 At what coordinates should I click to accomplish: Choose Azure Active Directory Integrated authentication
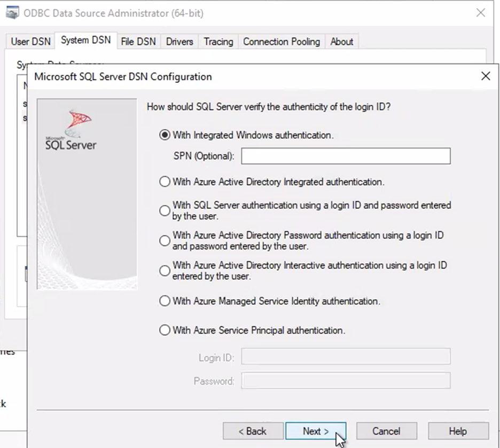tap(165, 182)
